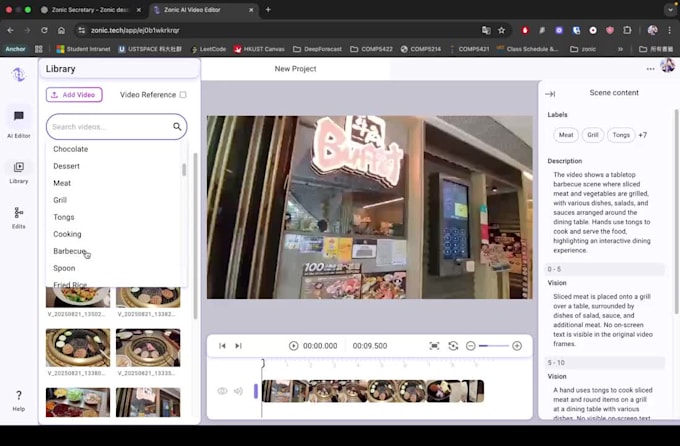680x446 pixels.
Task: Open the HKUST Canvas bookmark
Action: (259, 49)
